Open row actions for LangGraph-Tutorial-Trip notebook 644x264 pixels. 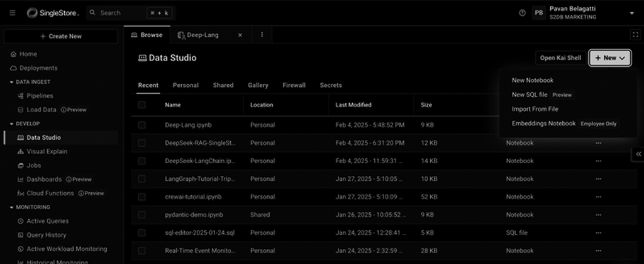599,179
